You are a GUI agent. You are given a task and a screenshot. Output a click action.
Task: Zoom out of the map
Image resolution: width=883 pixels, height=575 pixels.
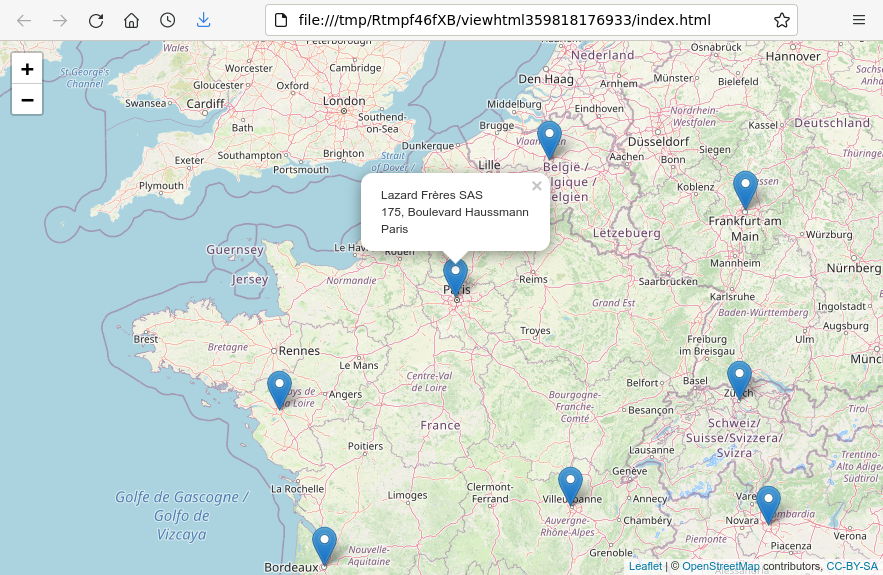click(x=27, y=99)
